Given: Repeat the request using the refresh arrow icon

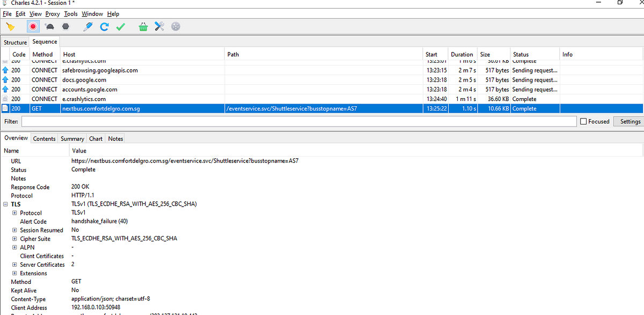Looking at the screenshot, I should pos(104,26).
